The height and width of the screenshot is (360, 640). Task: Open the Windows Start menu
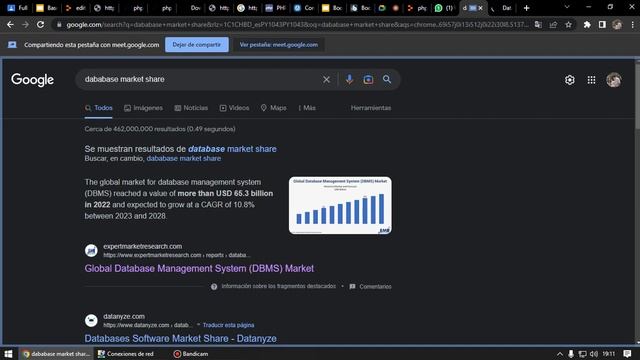click(x=8, y=354)
